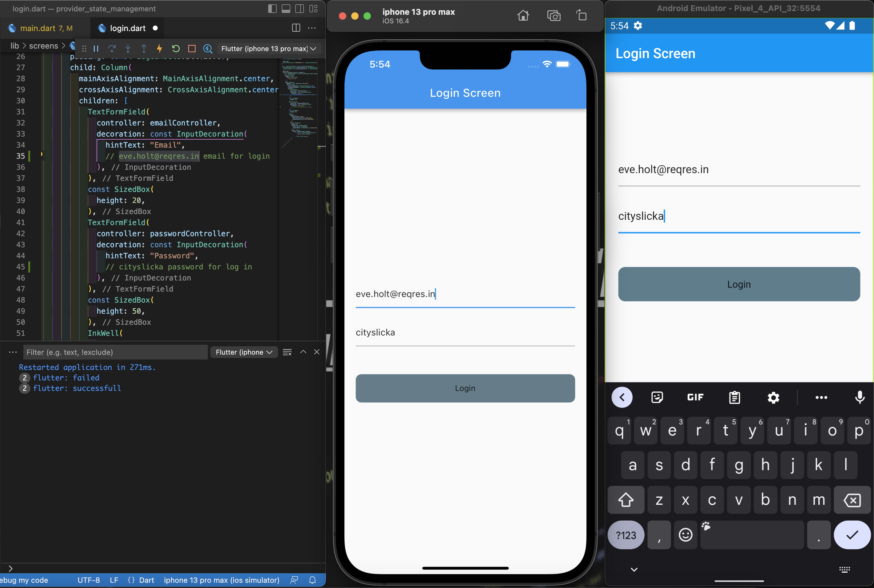The image size is (874, 588).
Task: Take a simulator screenshot
Action: (x=554, y=16)
